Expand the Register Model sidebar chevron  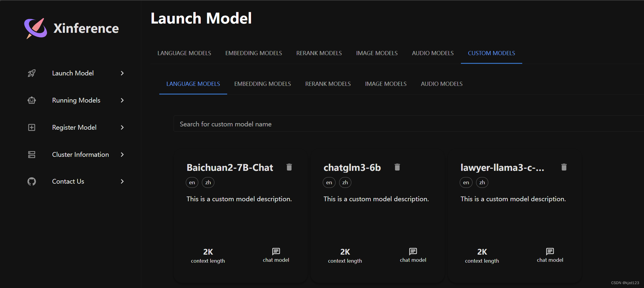click(x=122, y=127)
